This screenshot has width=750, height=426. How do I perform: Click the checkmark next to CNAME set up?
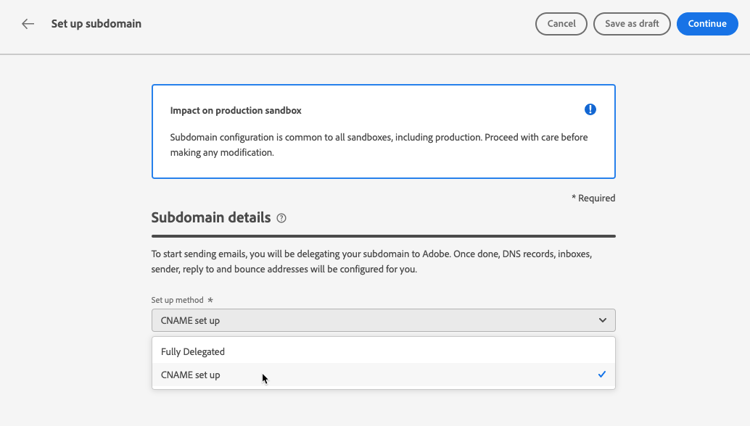[x=602, y=375]
